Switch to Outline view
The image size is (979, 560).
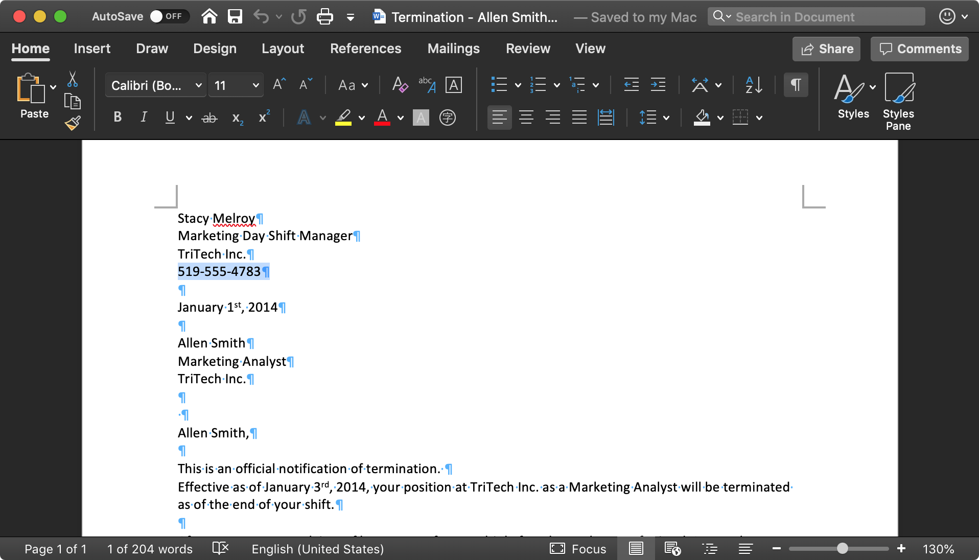[710, 549]
